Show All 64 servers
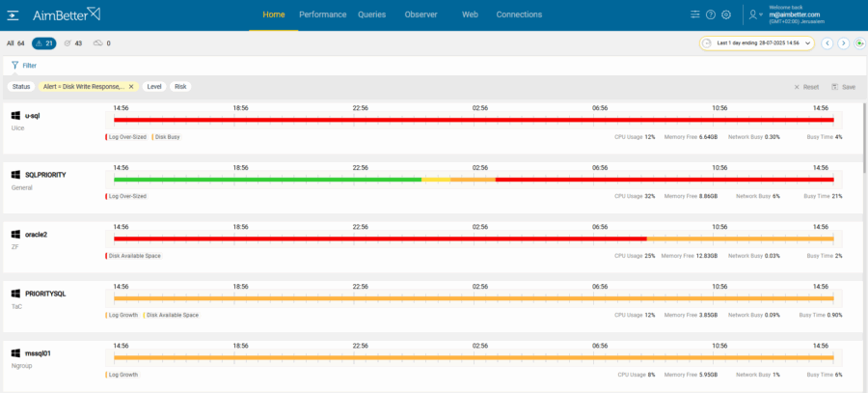 click(x=15, y=43)
